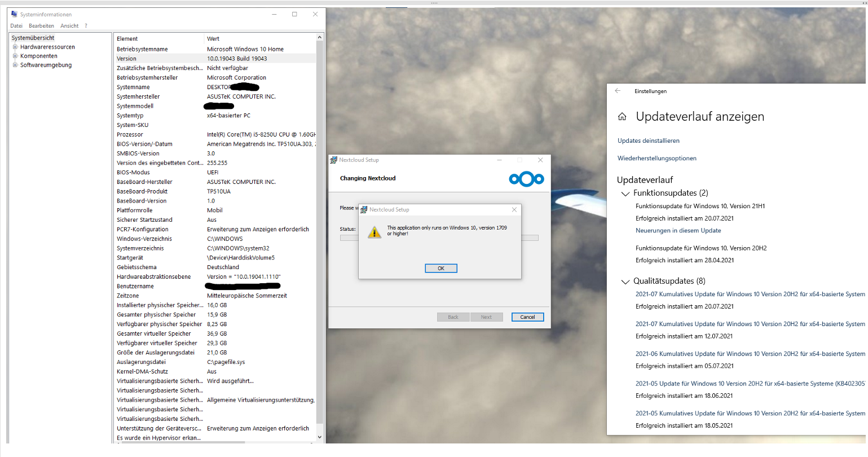
Task: Click the Nextcloud logo in setup window
Action: pos(526,179)
